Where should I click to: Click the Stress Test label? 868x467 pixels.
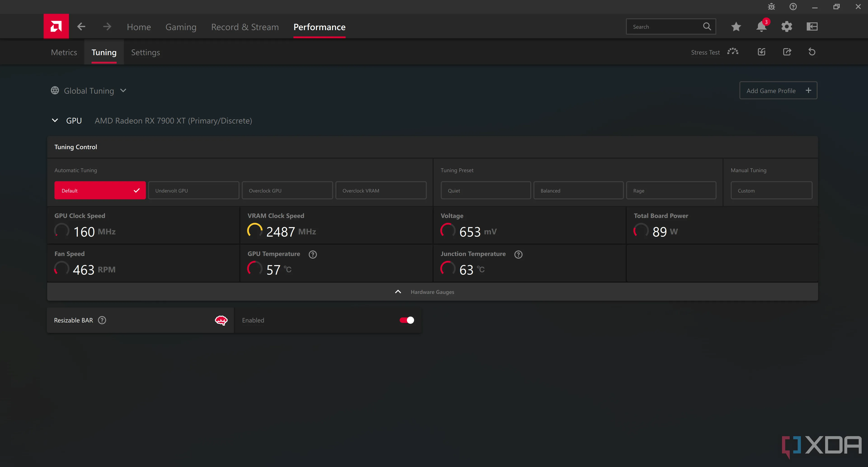705,52
